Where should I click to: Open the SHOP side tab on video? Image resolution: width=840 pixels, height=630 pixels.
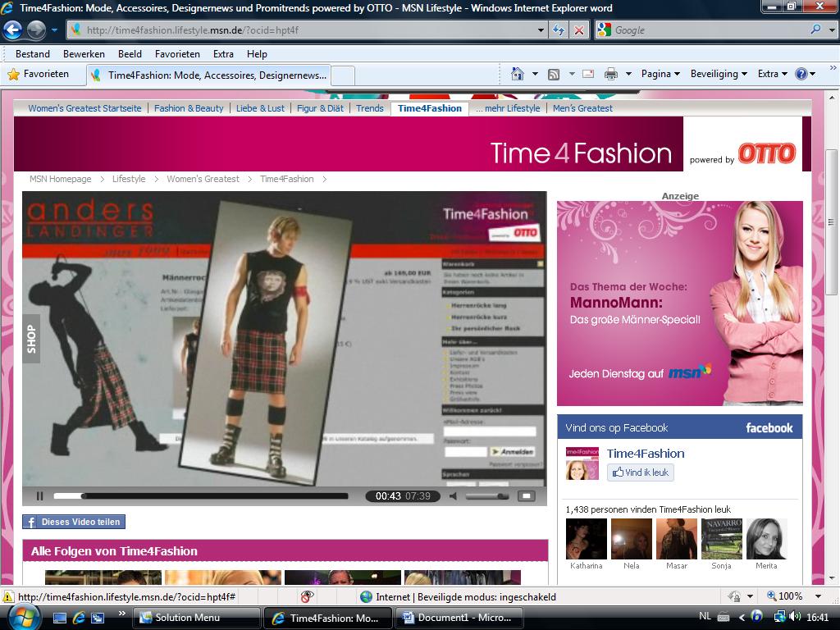pos(31,339)
